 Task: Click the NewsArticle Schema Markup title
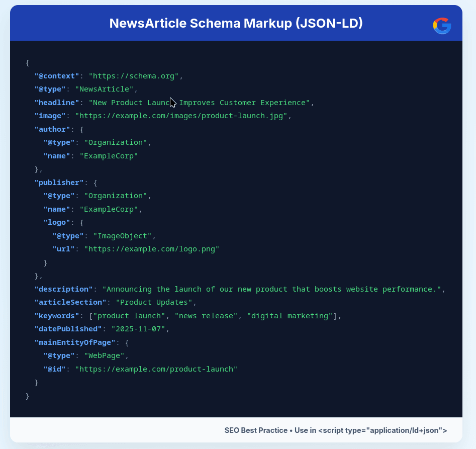(236, 23)
